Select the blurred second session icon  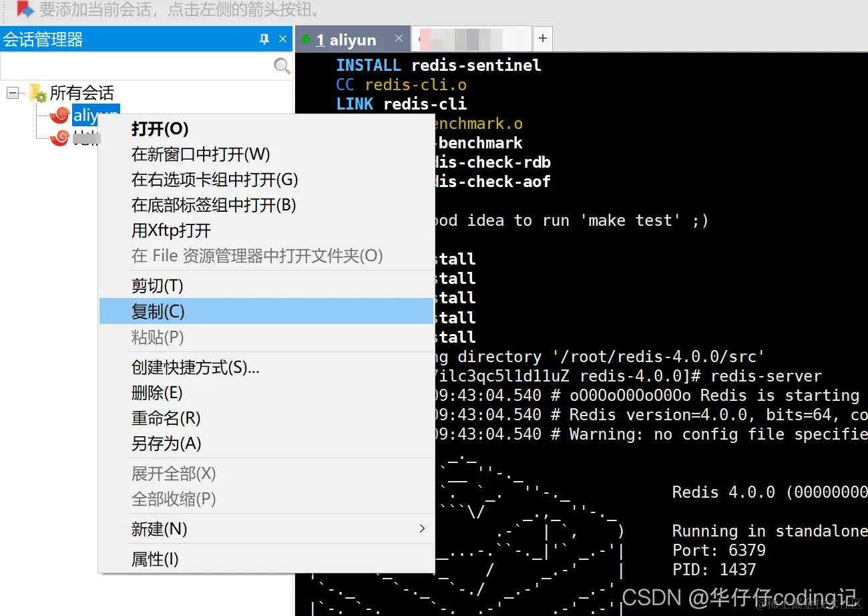pos(59,138)
